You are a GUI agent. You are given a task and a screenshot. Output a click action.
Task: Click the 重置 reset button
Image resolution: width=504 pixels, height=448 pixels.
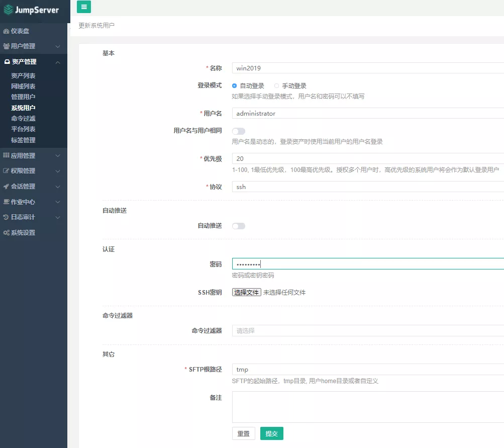tap(243, 433)
